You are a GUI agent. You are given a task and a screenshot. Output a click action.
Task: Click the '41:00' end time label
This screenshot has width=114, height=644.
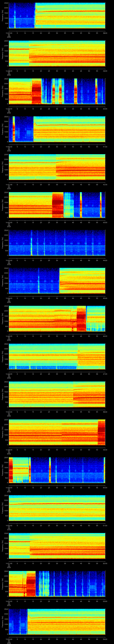tap(105, 147)
